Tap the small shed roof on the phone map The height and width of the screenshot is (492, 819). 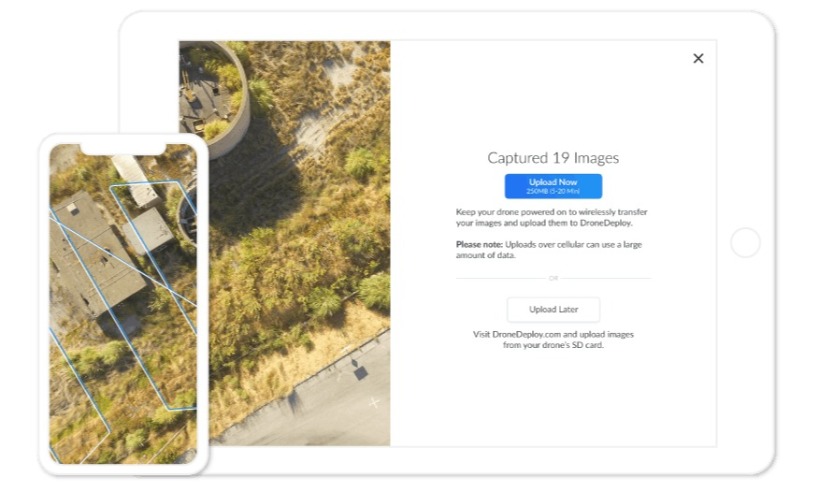(148, 230)
